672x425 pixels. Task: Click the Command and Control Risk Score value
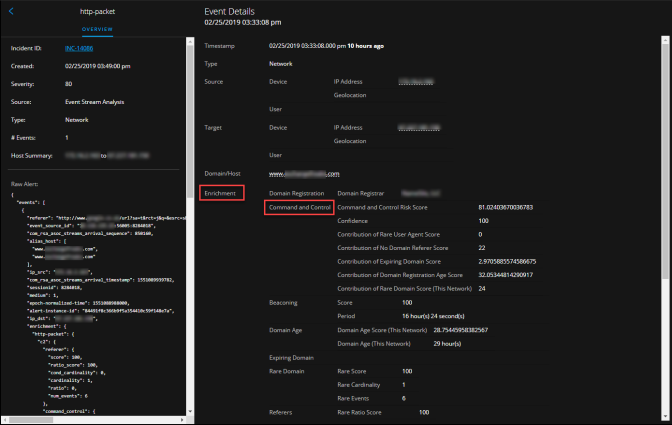point(514,207)
